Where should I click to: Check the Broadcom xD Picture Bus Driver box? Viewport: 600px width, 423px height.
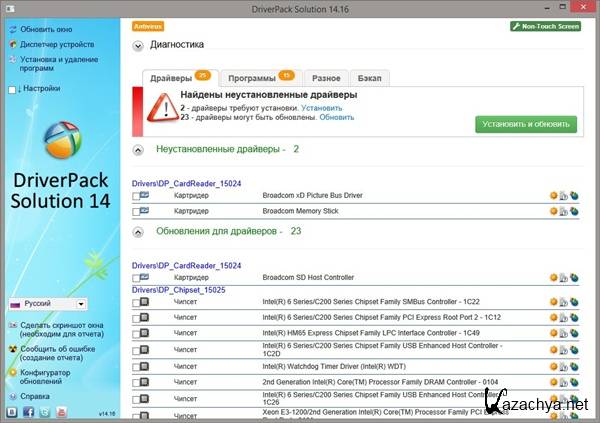tap(136, 196)
